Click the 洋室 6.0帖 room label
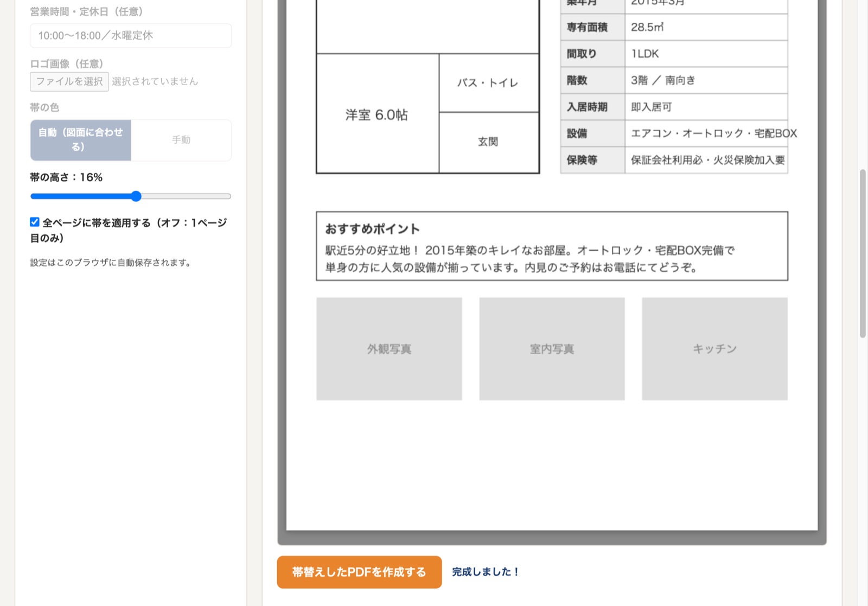Image resolution: width=868 pixels, height=606 pixels. coord(376,115)
